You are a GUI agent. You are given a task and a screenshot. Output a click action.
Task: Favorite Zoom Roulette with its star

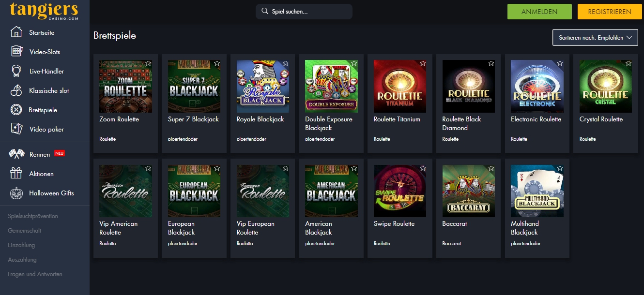pyautogui.click(x=148, y=63)
